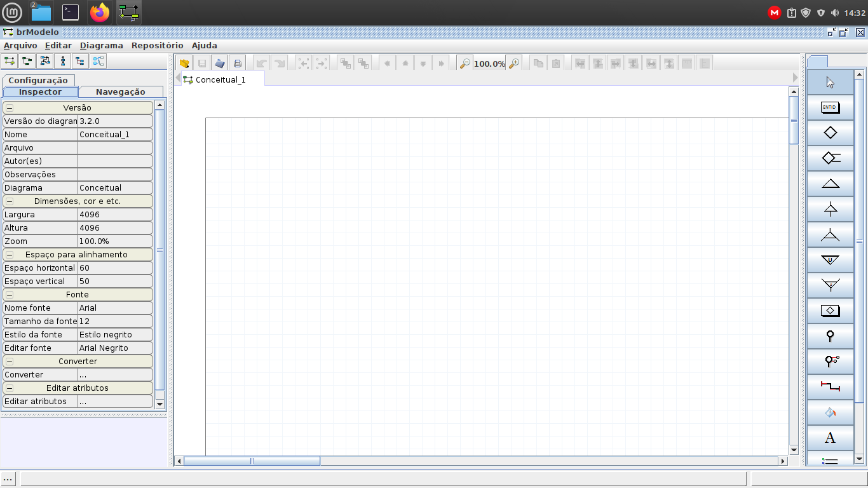This screenshot has height=488, width=868.
Task: Select the paint bucket tool
Action: [x=830, y=412]
